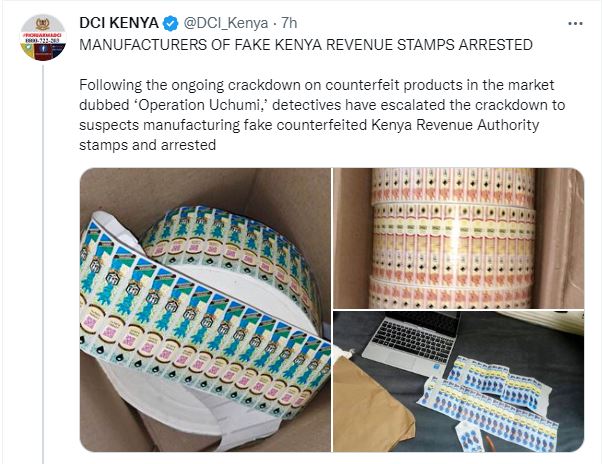Screen dimensions: 602x464
Task: Open the three-dot more options menu
Action: [x=575, y=24]
